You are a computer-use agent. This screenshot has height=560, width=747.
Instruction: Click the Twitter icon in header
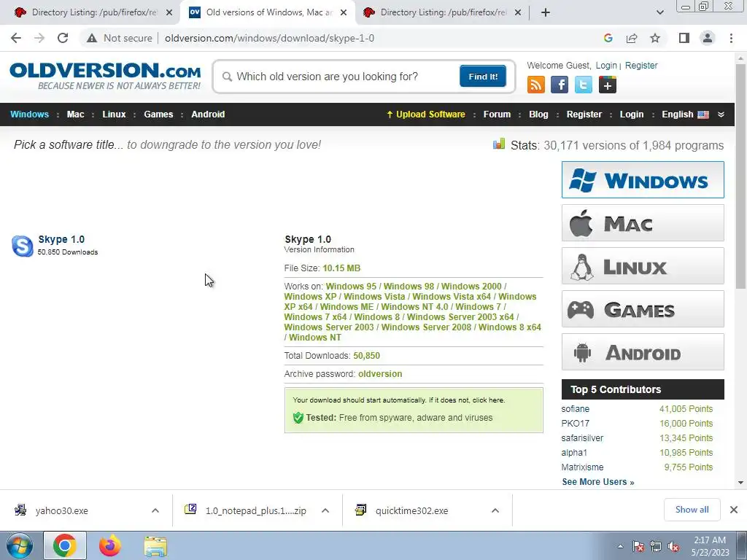coord(583,85)
